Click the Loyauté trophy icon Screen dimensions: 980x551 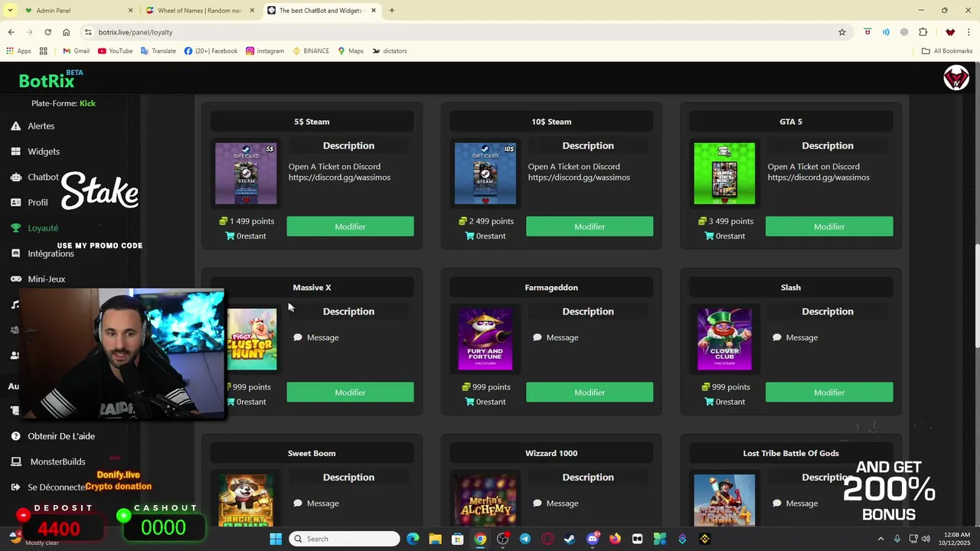15,228
